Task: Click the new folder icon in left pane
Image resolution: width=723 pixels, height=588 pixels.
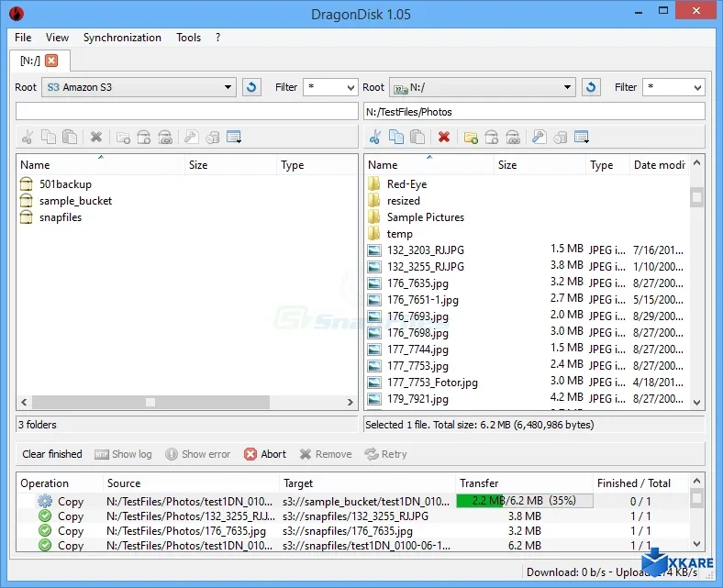Action: pos(123,137)
